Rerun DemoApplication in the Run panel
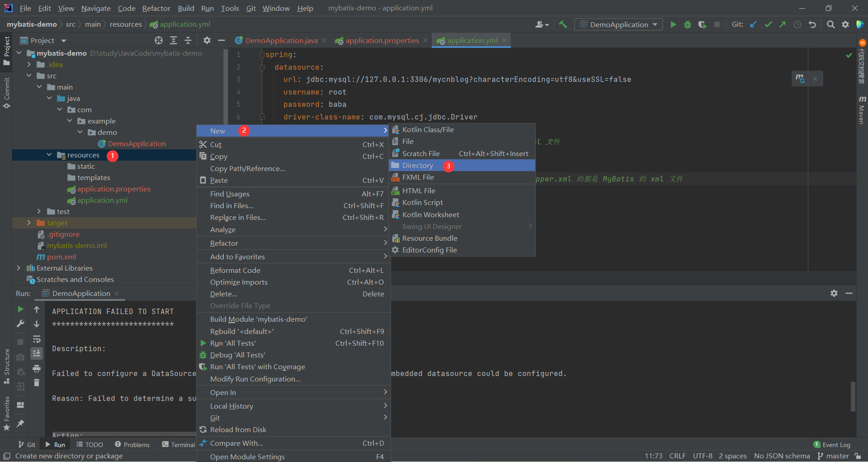 [20, 309]
